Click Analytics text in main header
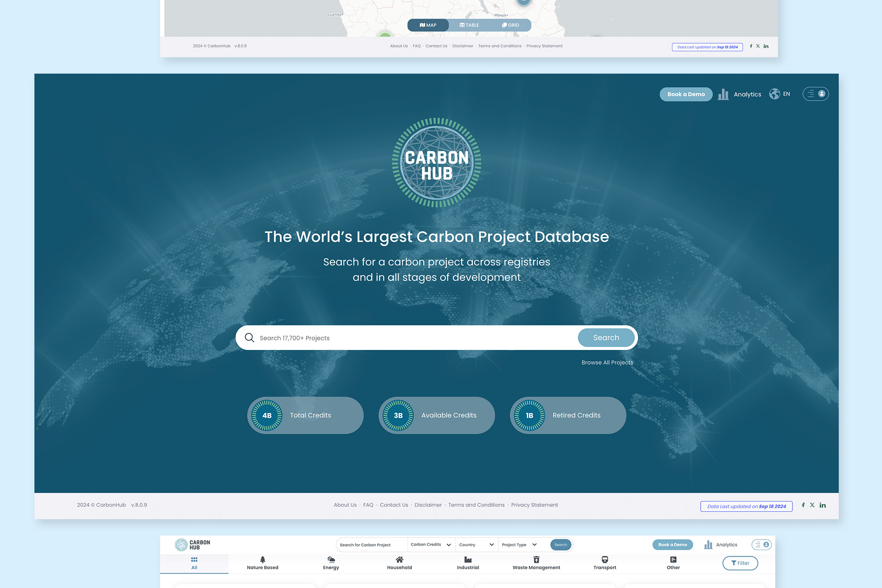This screenshot has width=882, height=588. [747, 94]
